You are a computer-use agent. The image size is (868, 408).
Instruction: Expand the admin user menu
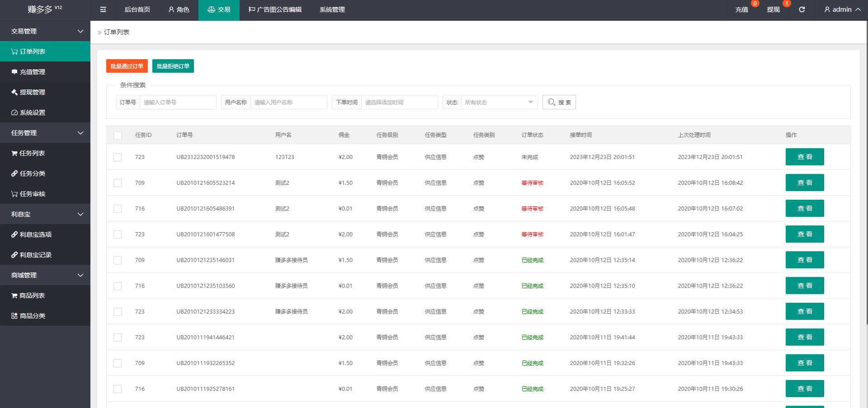(842, 9)
